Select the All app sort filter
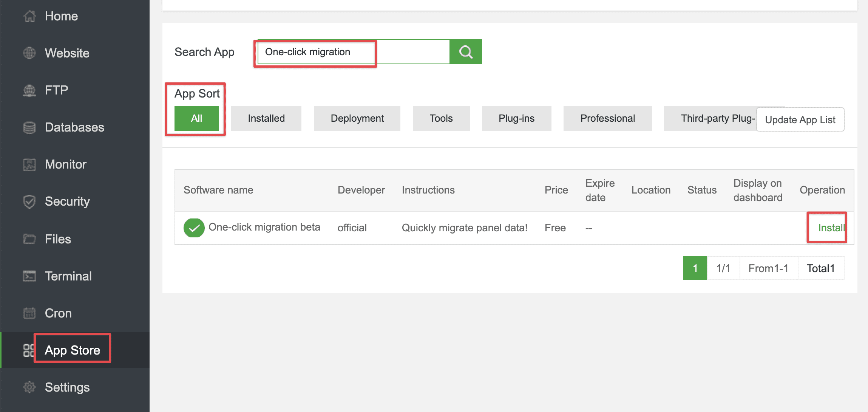 coord(196,118)
